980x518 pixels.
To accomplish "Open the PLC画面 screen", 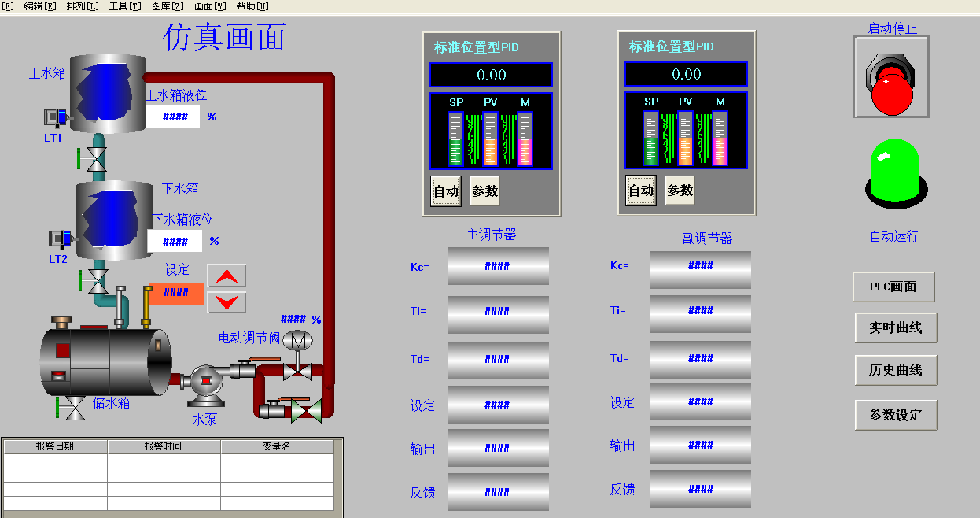I will pyautogui.click(x=893, y=287).
